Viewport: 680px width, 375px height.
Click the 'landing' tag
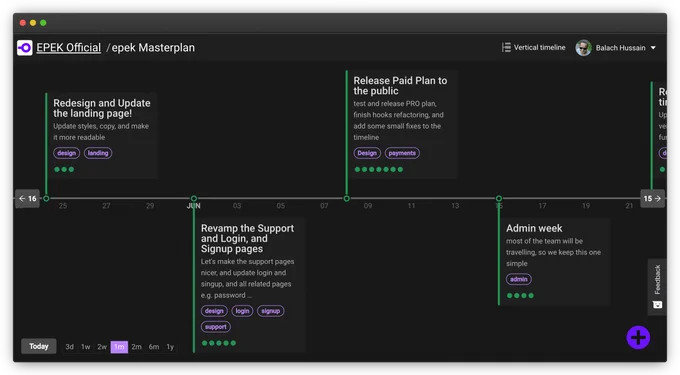(x=98, y=153)
